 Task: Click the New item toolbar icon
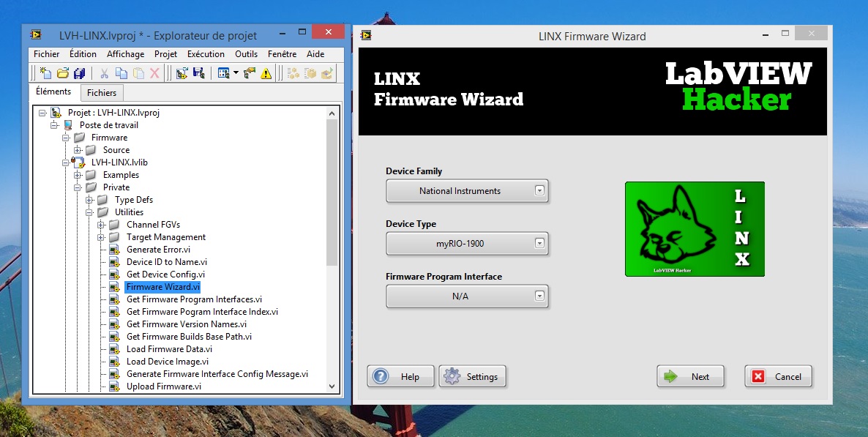click(45, 72)
